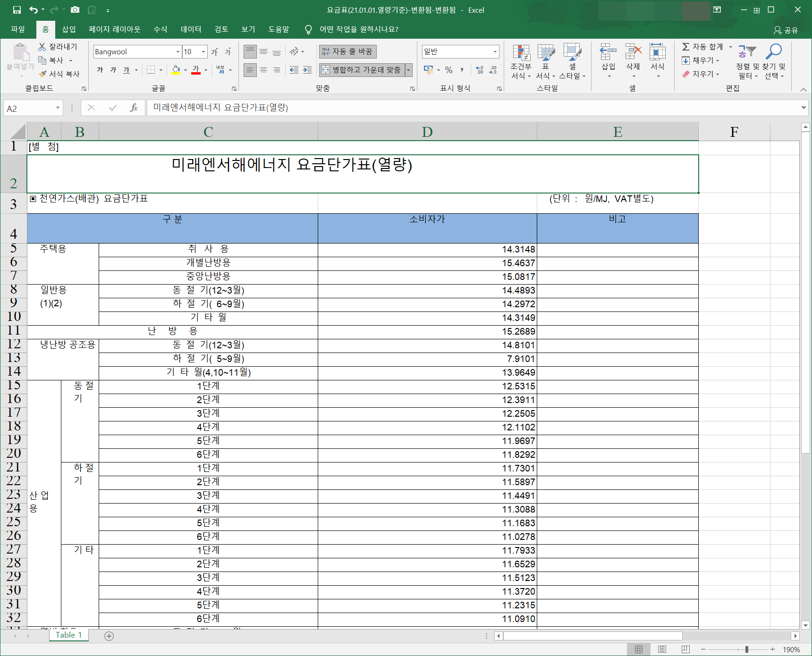Increase decimal places
Image resolution: width=812 pixels, height=656 pixels.
(x=480, y=70)
